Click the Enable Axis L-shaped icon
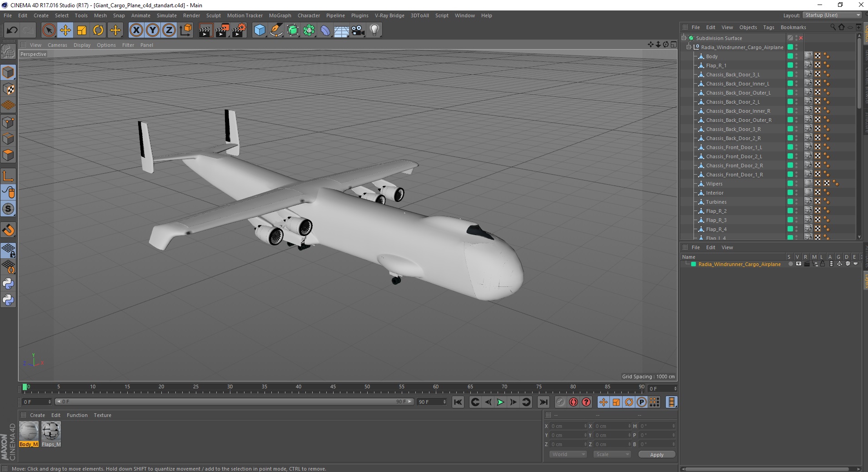 click(x=8, y=176)
